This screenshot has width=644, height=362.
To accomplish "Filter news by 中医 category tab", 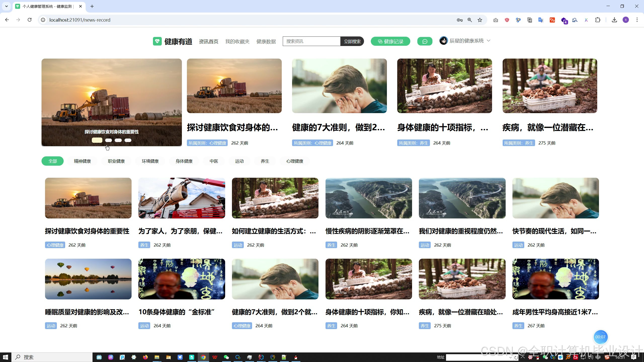I will coord(214,161).
